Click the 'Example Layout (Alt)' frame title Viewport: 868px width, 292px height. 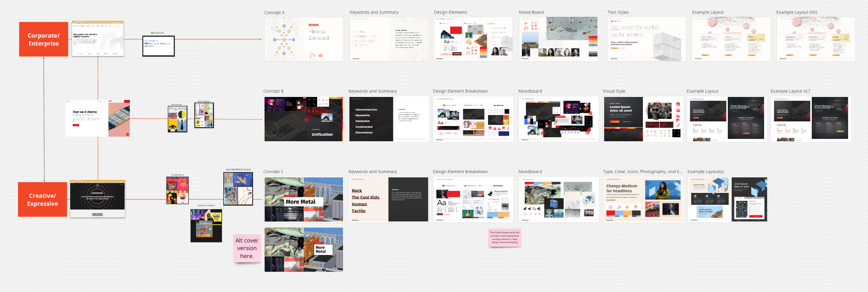pyautogui.click(x=797, y=13)
